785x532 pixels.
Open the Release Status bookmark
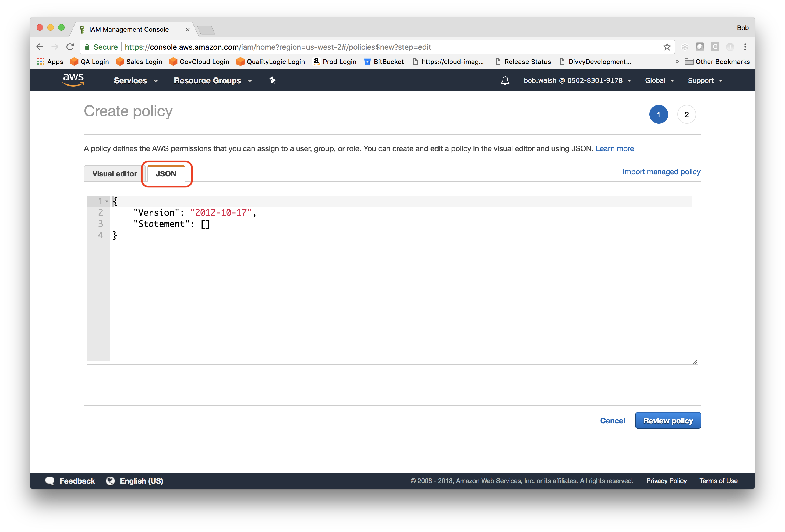tap(523, 62)
